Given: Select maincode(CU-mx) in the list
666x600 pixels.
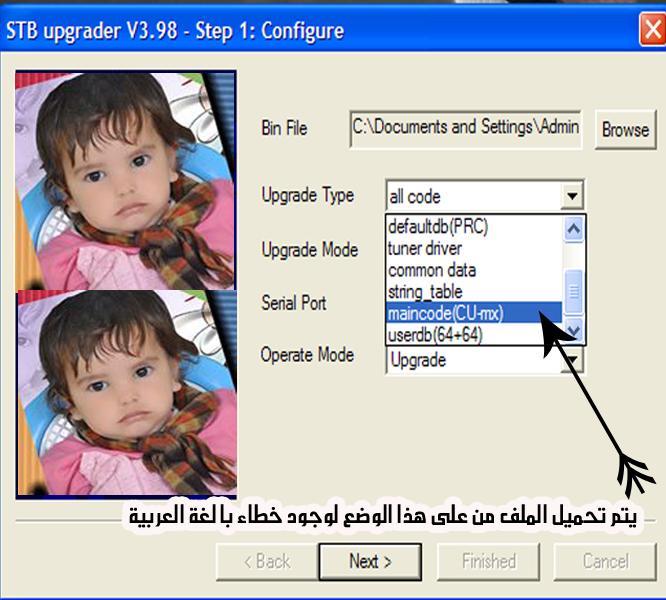Looking at the screenshot, I should (x=474, y=313).
